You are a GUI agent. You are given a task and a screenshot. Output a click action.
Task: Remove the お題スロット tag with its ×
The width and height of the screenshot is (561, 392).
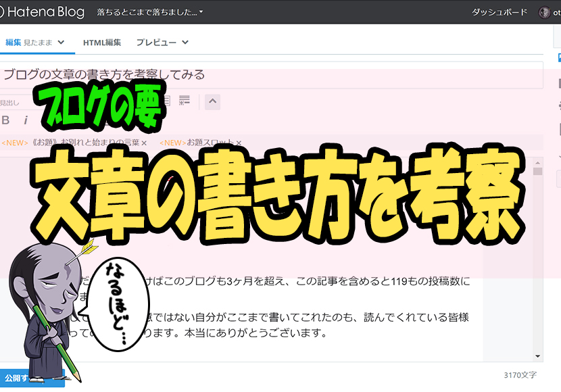(239, 143)
